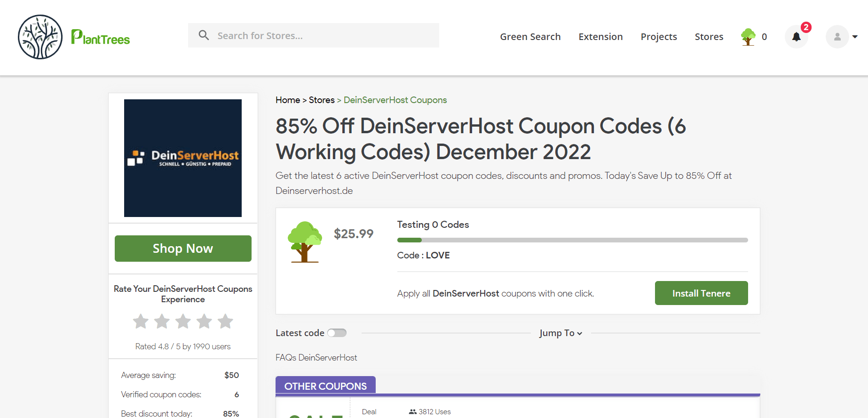The width and height of the screenshot is (868, 418).
Task: Rate three stars for DeinServerHost
Action: (x=183, y=322)
